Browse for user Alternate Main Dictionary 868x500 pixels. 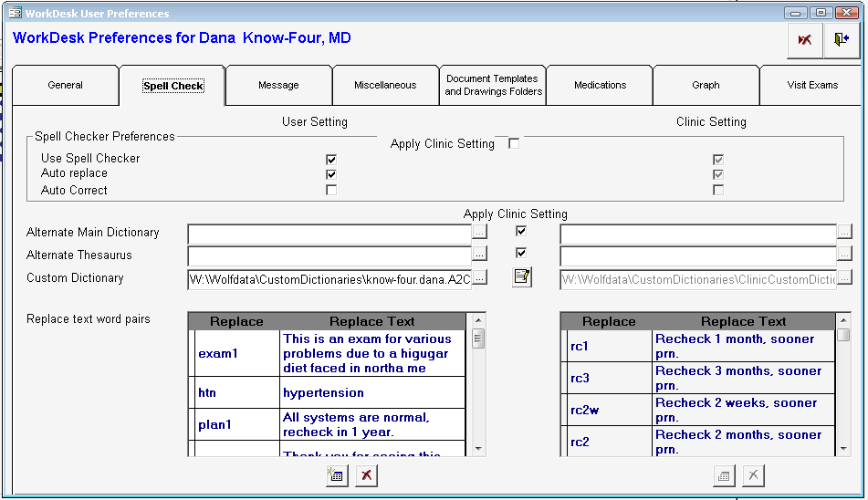[x=479, y=232]
